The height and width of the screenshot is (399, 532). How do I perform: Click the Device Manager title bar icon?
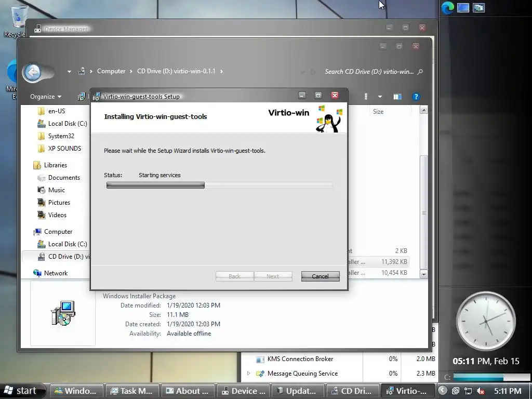[37, 29]
